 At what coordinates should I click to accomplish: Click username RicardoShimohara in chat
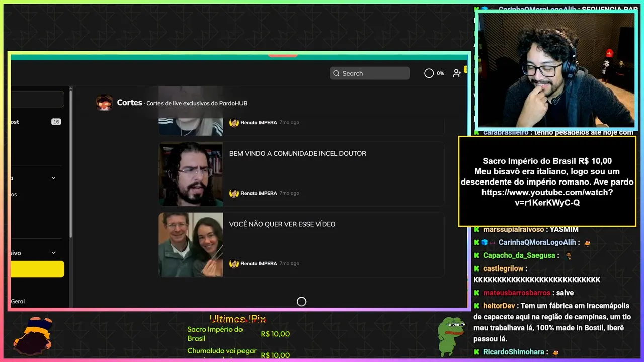pyautogui.click(x=514, y=352)
